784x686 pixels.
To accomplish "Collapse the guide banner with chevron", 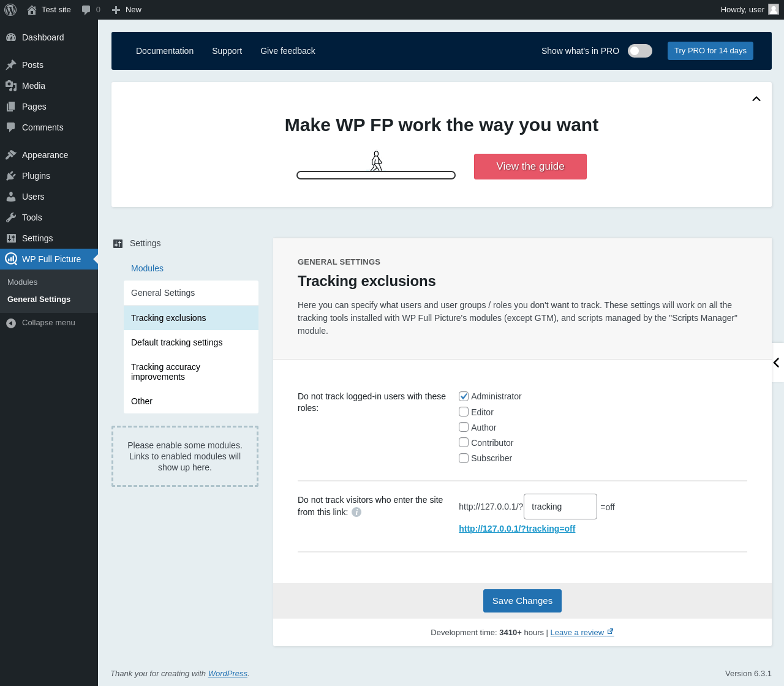I will 756,99.
